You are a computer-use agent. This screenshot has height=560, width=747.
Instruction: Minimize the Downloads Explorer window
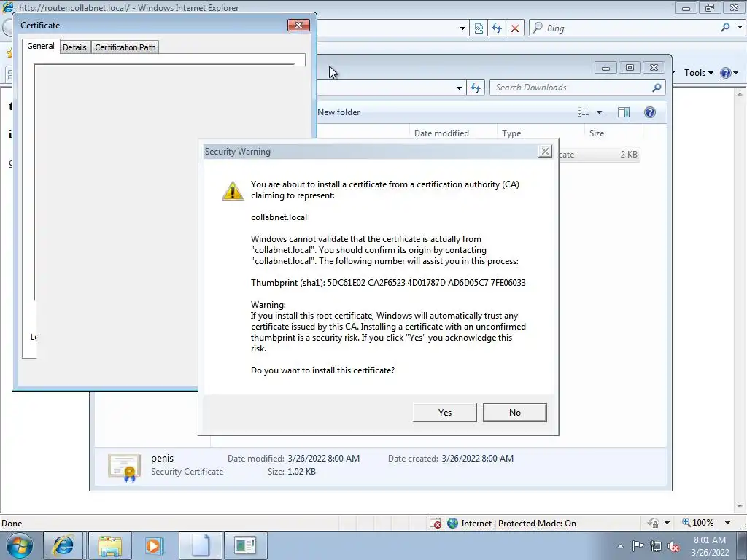point(605,68)
